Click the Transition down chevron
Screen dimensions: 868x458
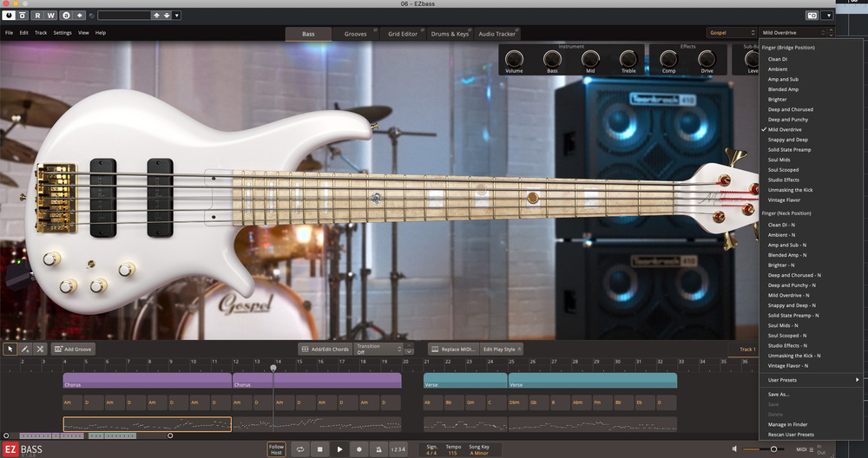(409, 352)
